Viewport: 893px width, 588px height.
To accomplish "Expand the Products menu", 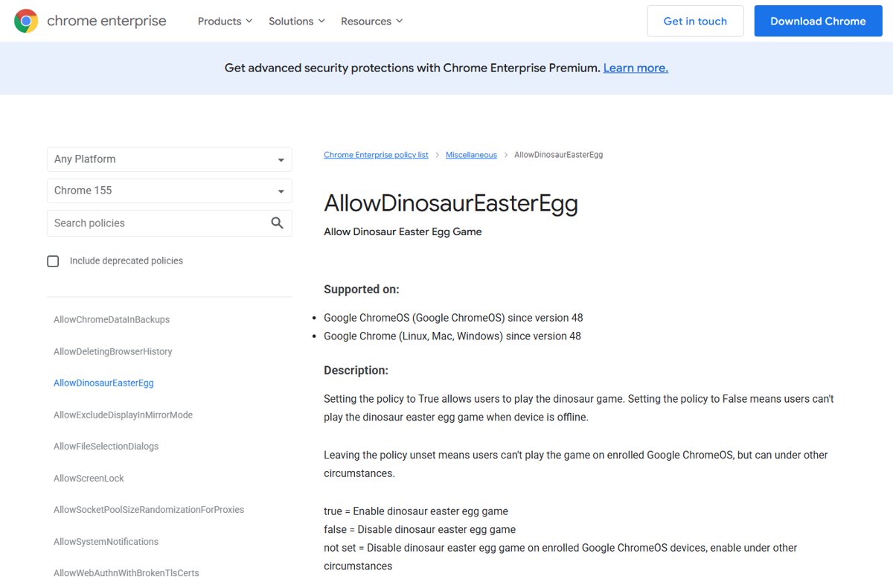I will click(225, 21).
